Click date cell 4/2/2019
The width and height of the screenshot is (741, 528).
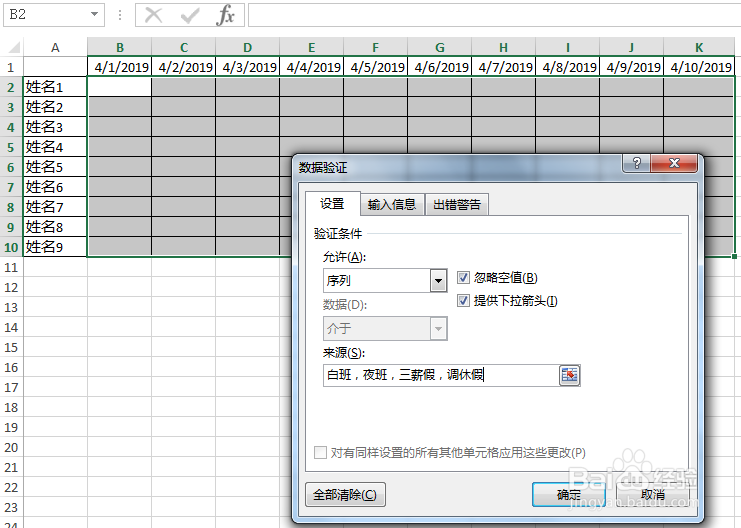(x=184, y=67)
